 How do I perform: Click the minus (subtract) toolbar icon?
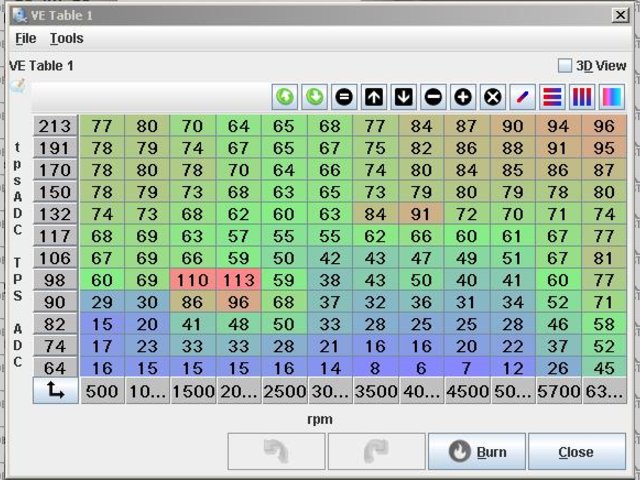(433, 97)
